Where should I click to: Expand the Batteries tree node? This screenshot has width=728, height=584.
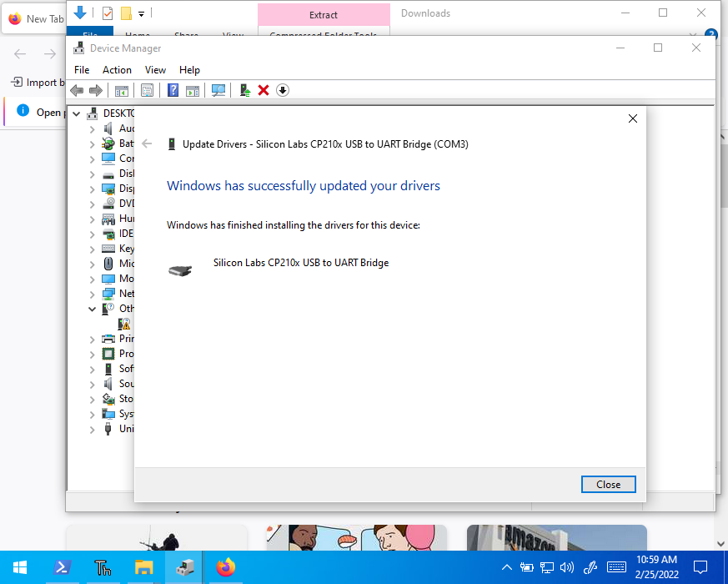[92, 144]
